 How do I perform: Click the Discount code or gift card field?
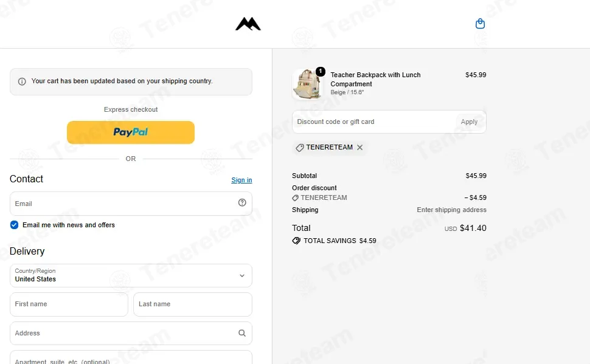375,122
